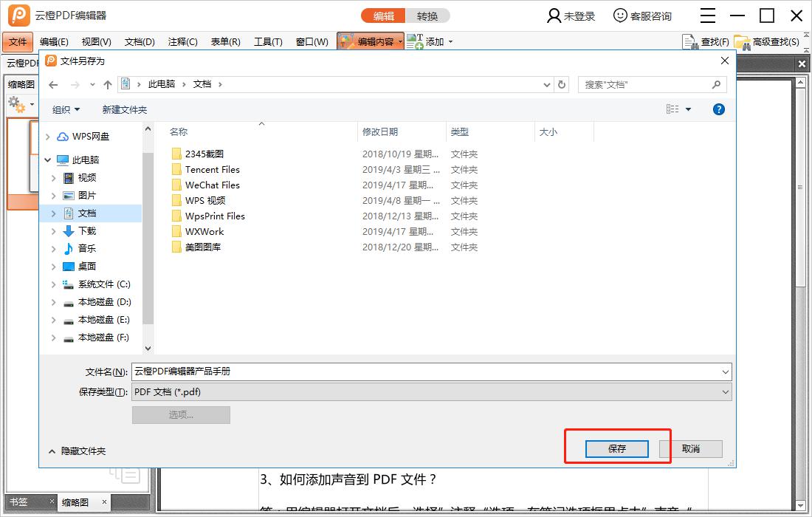812x517 pixels.
Task: Click the up-one-level arrow in the dialog
Action: pos(107,83)
